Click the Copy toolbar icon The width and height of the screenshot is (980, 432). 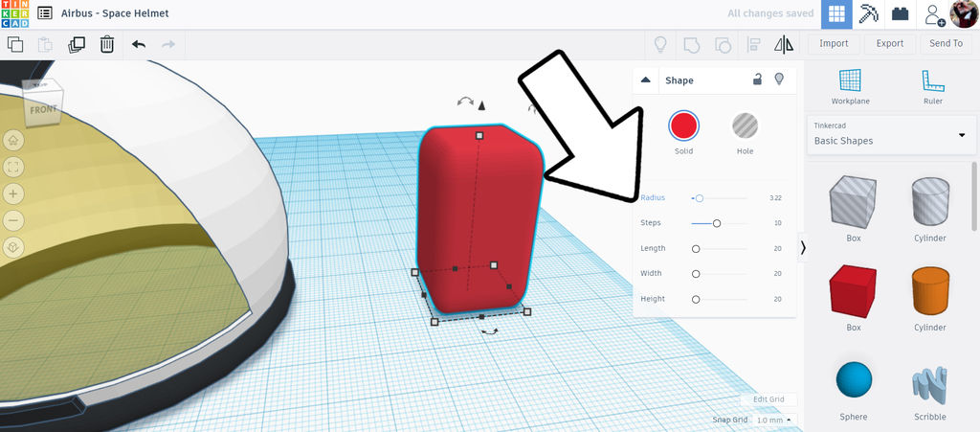(x=15, y=44)
